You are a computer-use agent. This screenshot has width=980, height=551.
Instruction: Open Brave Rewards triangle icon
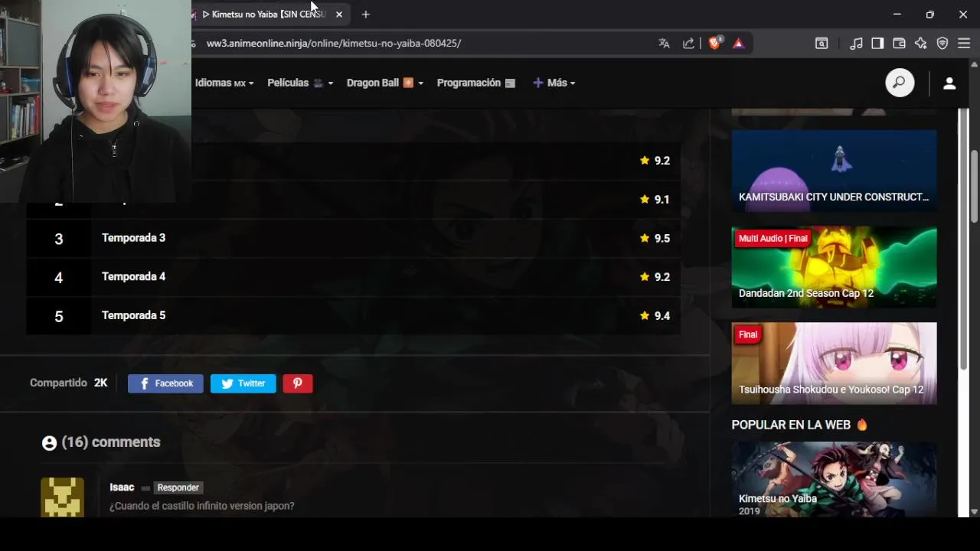(739, 44)
